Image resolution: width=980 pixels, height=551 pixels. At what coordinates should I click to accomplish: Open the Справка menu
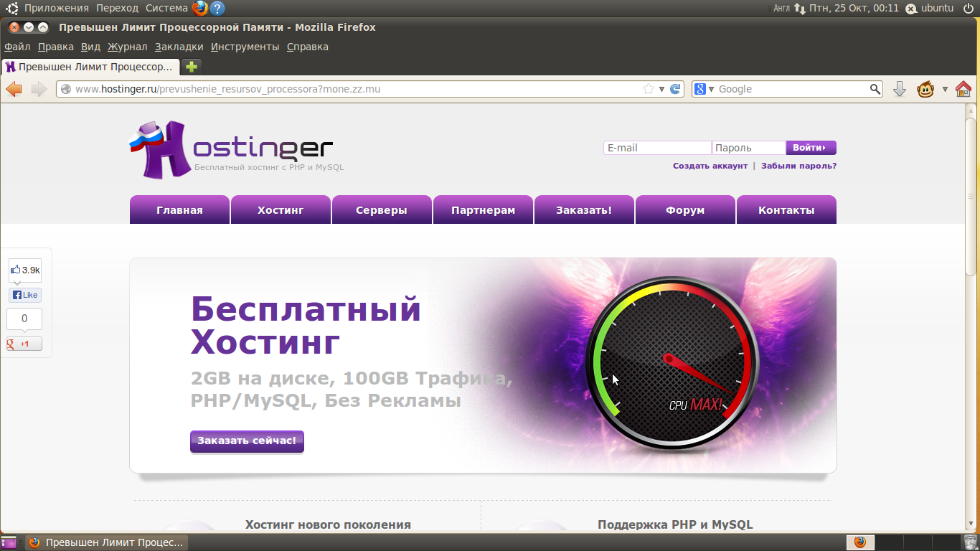[x=308, y=47]
